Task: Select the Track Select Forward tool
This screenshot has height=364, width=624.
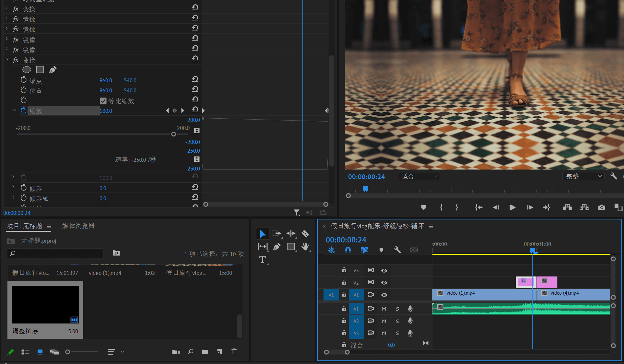Action: click(277, 234)
